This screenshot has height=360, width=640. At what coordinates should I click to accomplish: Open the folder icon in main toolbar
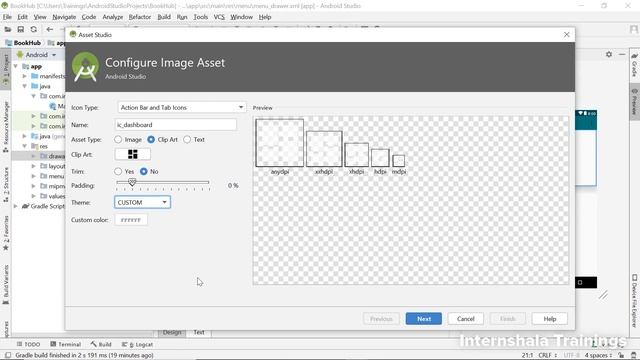pyautogui.click(x=8, y=29)
